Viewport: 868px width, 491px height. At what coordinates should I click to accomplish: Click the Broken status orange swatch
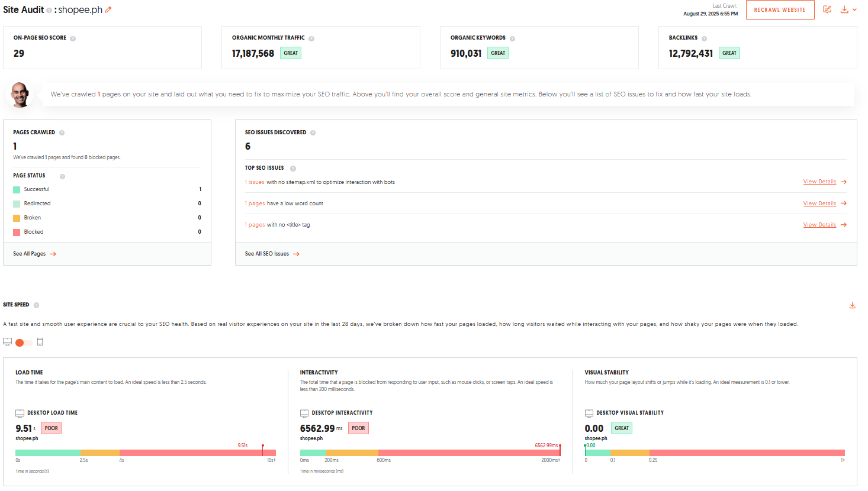pyautogui.click(x=17, y=218)
